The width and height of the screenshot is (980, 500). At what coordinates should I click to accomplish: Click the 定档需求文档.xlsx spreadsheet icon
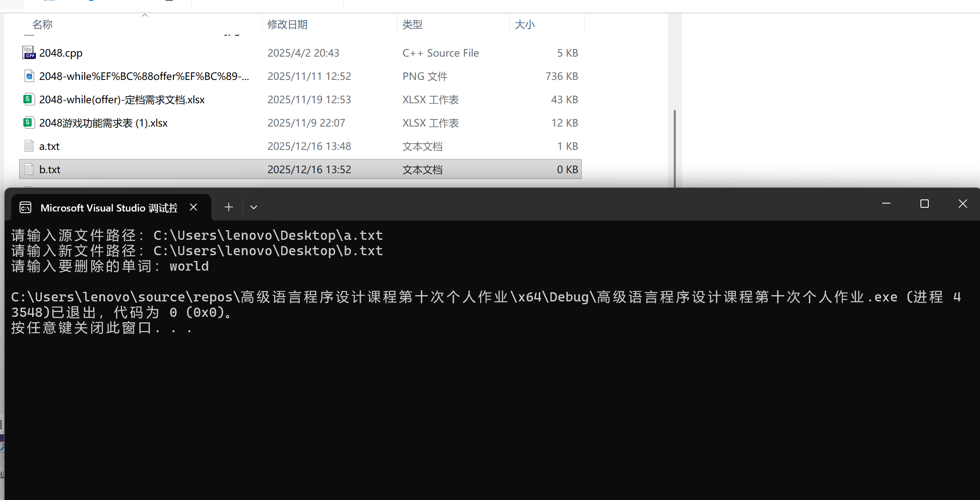[28, 100]
